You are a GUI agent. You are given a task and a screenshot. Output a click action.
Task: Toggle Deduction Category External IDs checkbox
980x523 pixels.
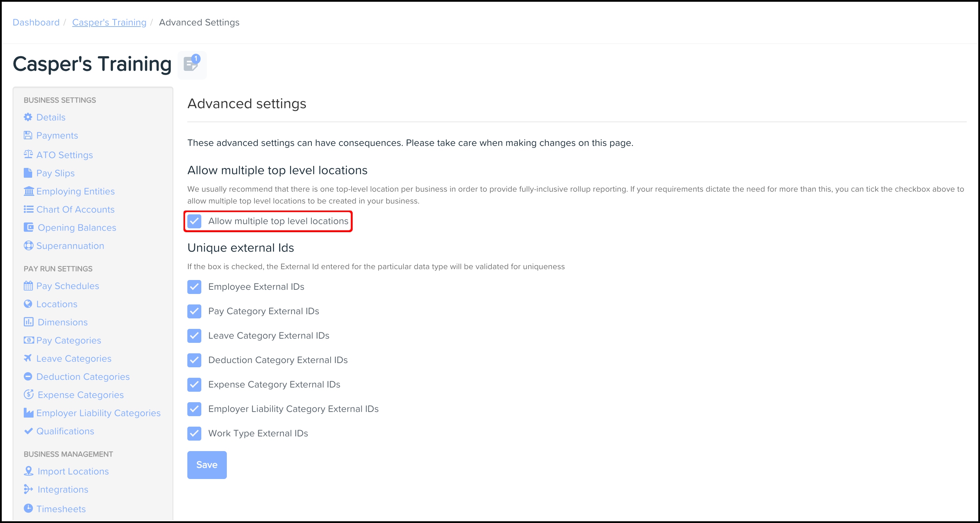[x=194, y=360]
